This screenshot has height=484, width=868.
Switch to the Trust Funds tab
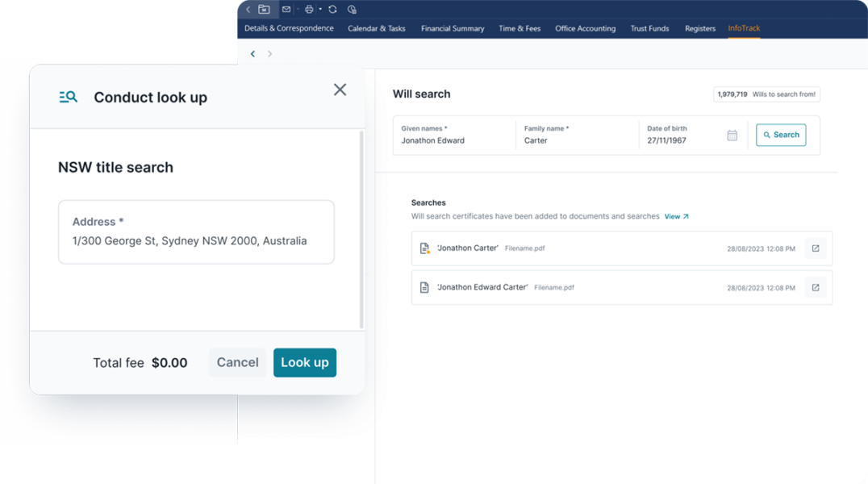tap(649, 28)
